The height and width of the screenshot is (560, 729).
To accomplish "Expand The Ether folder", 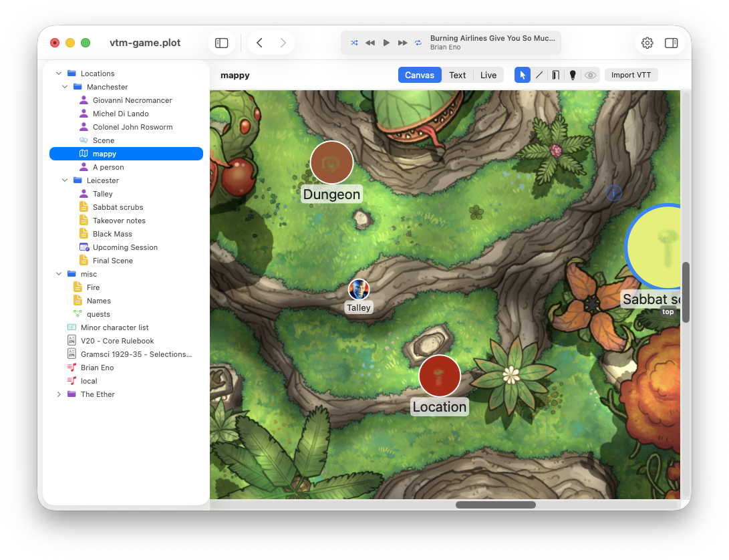I will (59, 394).
